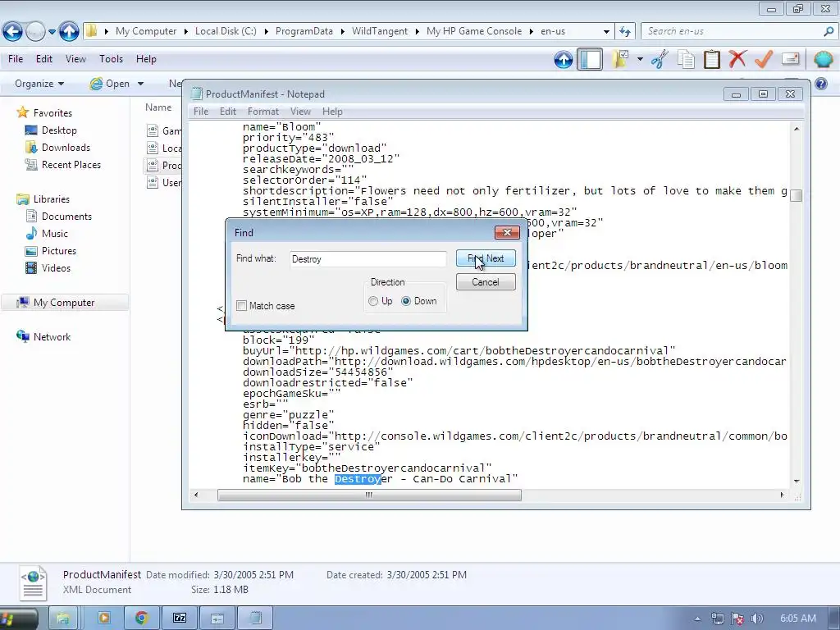Screen dimensions: 840x630
Task: Click the network tray icon
Action: (x=718, y=619)
